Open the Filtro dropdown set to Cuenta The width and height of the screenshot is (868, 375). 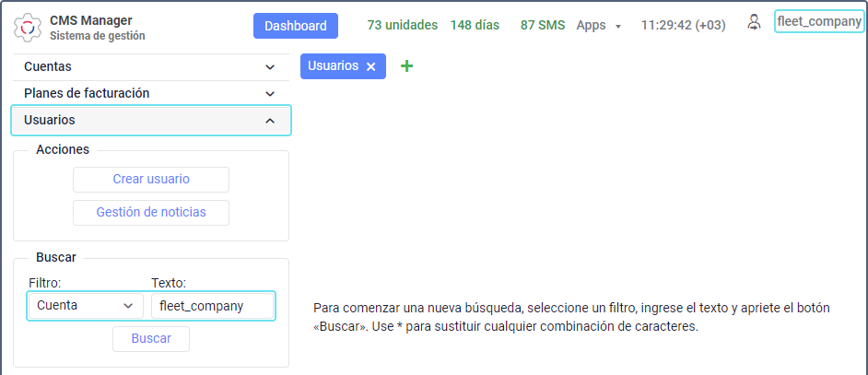click(x=85, y=306)
